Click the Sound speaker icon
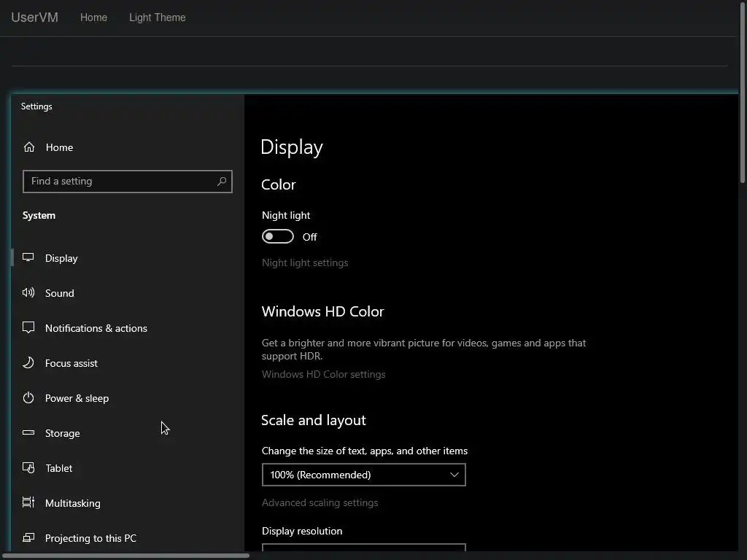Viewport: 747px width, 560px height. click(x=28, y=293)
